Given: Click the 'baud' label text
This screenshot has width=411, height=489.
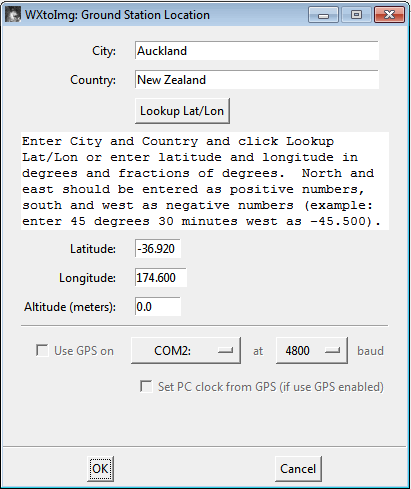Looking at the screenshot, I should click(370, 351).
